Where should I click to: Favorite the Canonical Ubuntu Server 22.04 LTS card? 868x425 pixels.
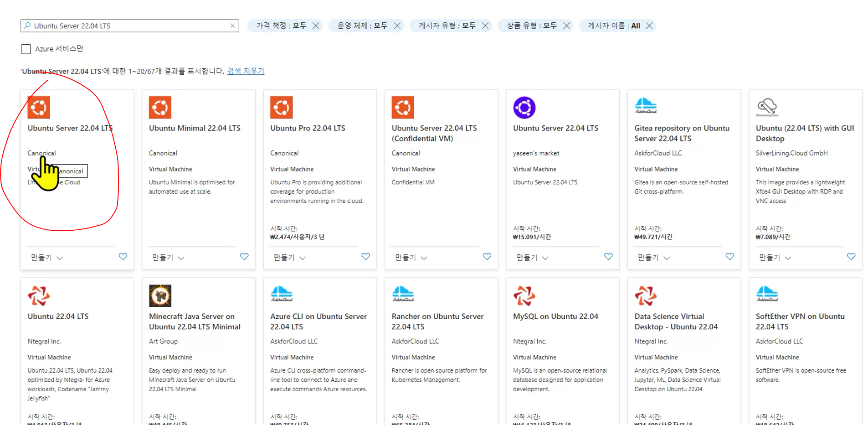123,257
